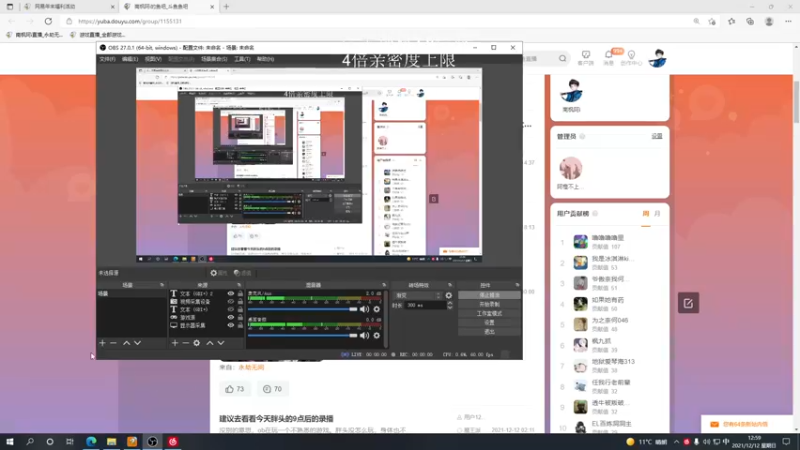This screenshot has height=450, width=800.
Task: Open the messages bell icon on webpage
Action: click(609, 56)
